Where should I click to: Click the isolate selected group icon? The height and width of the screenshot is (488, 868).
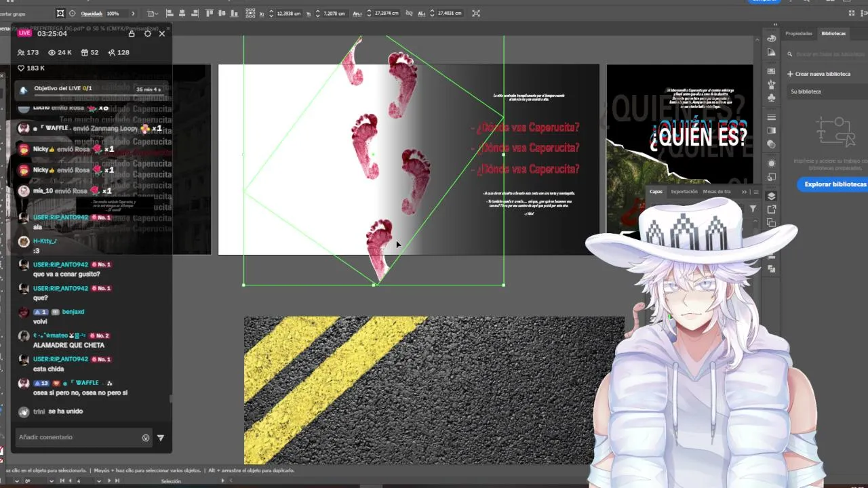pos(60,14)
